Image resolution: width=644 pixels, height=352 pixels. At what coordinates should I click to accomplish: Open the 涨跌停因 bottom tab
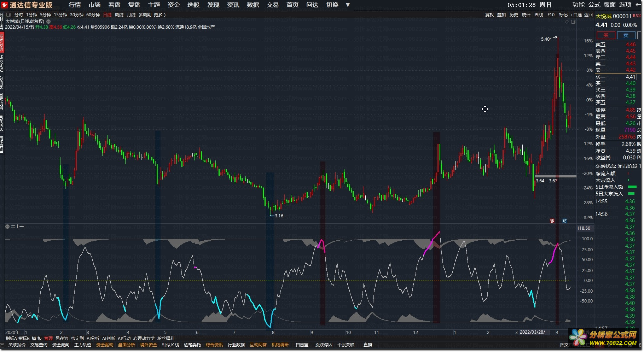[324, 345]
